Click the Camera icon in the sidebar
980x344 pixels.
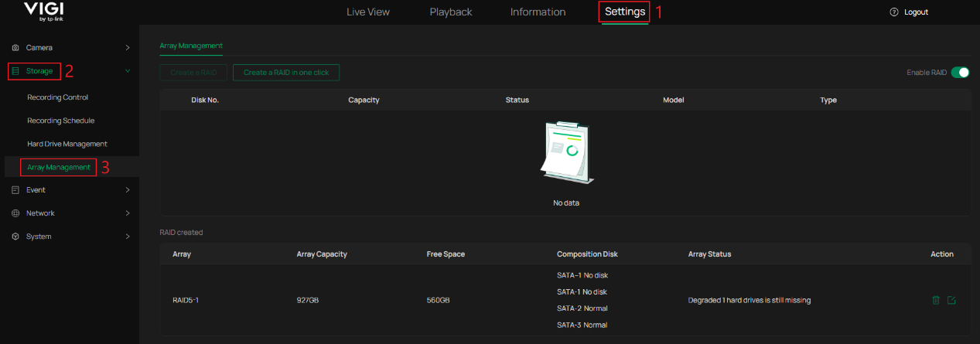(x=15, y=48)
